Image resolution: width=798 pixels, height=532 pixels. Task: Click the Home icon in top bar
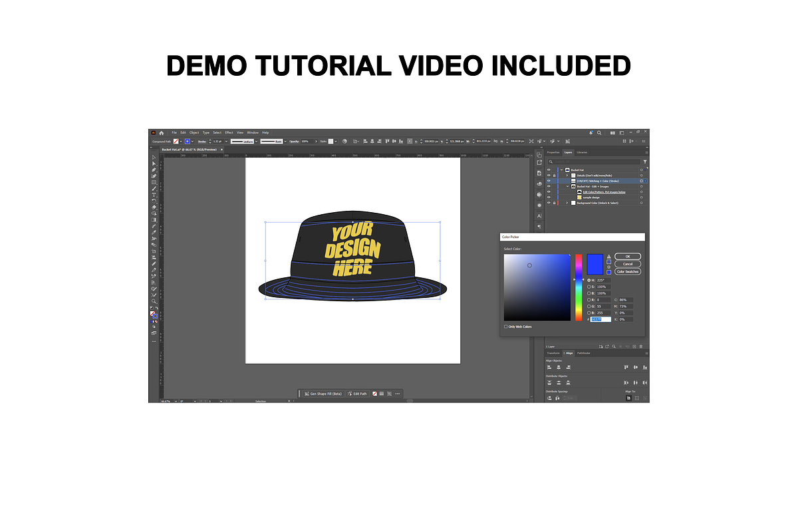pos(162,133)
